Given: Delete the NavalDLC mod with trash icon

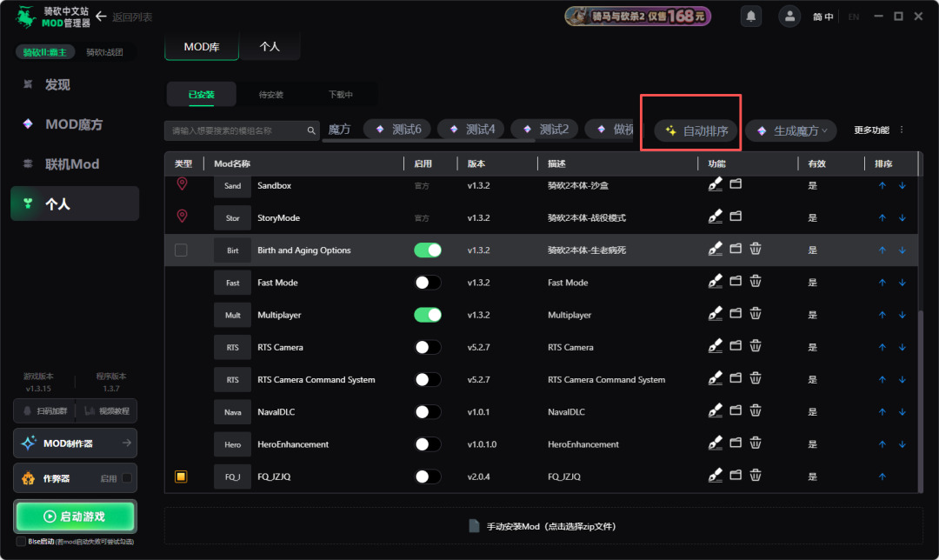Looking at the screenshot, I should (756, 410).
